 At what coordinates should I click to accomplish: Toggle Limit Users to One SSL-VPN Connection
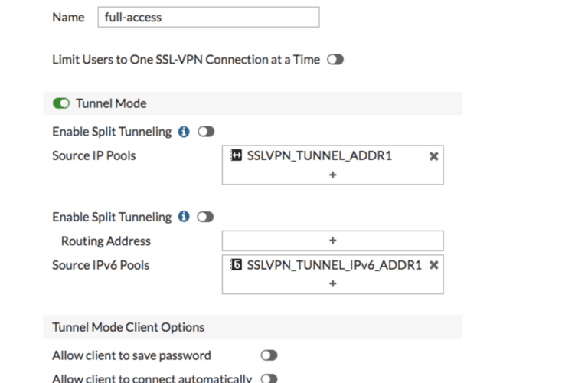pyautogui.click(x=335, y=59)
